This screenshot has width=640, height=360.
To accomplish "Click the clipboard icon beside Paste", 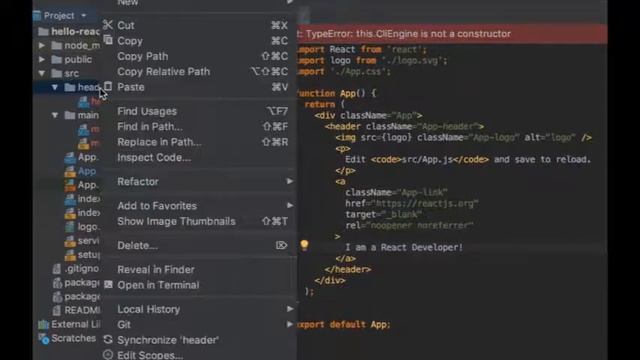I will tap(108, 87).
